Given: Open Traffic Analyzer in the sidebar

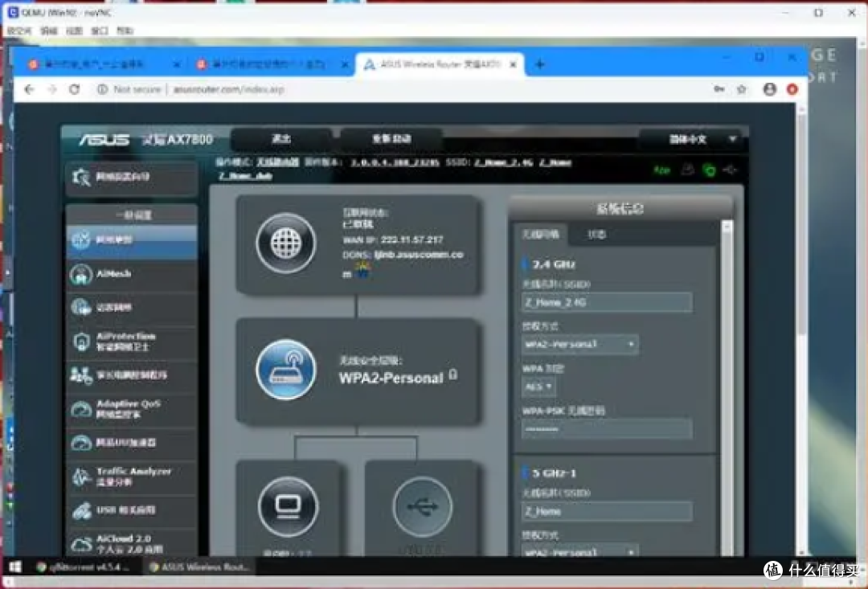Looking at the screenshot, I should pyautogui.click(x=131, y=477).
